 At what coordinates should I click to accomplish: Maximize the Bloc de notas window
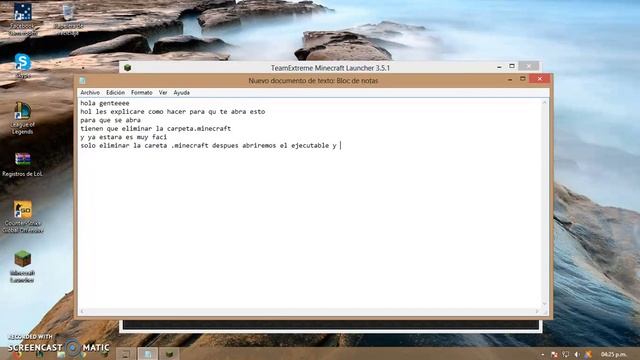pos(522,79)
